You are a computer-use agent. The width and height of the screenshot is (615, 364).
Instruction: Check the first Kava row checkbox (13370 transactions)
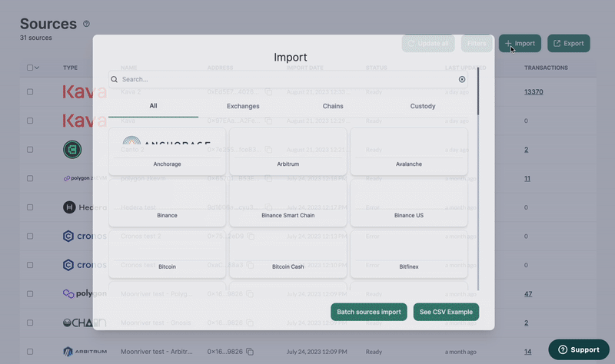30,91
